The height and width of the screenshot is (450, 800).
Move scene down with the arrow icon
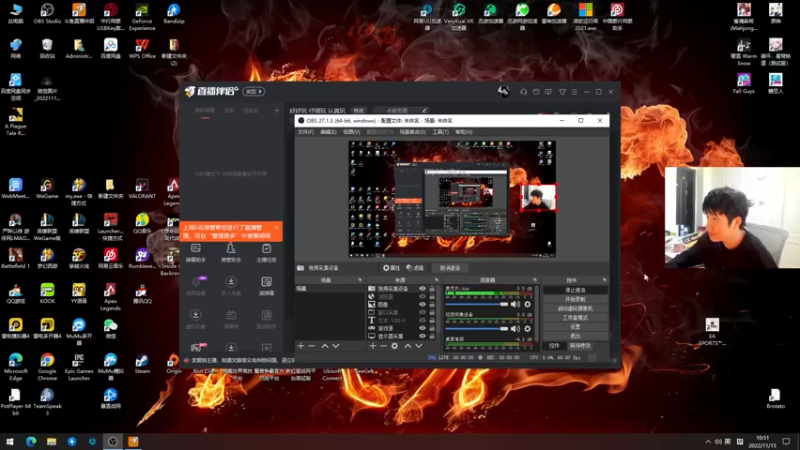pyautogui.click(x=336, y=346)
